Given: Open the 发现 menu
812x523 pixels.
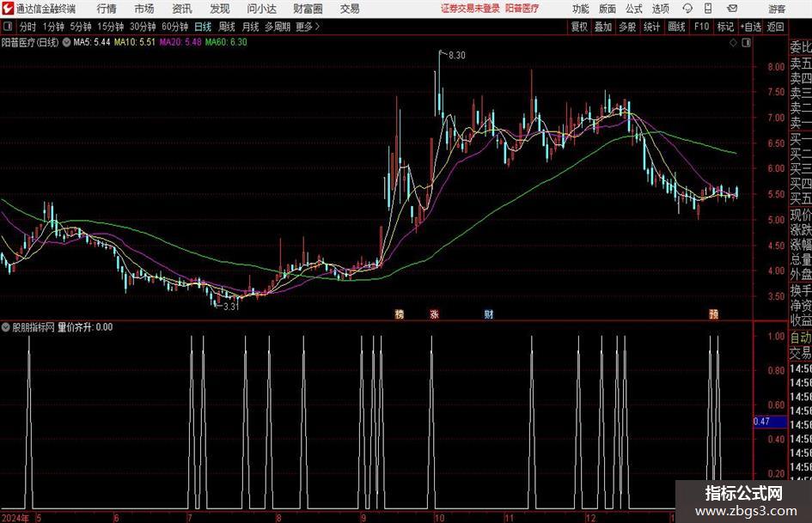Looking at the screenshot, I should point(220,9).
